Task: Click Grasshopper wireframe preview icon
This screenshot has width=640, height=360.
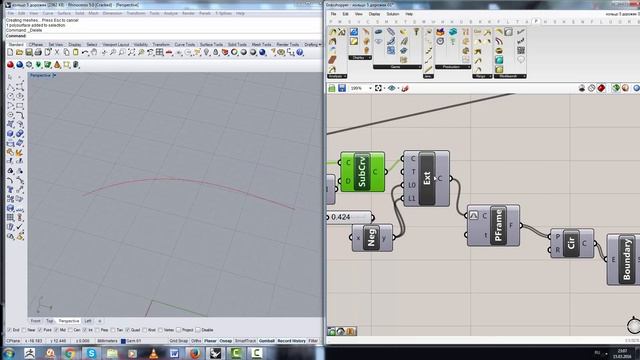Action: point(591,88)
